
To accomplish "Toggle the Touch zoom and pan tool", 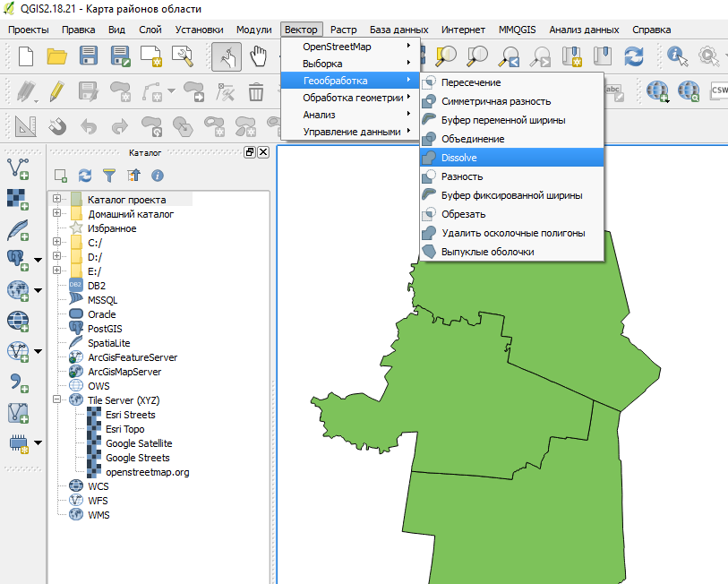I will click(227, 57).
